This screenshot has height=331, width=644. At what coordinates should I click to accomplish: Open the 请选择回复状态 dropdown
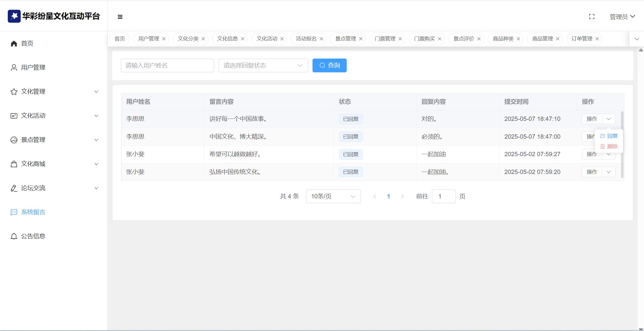coord(263,65)
